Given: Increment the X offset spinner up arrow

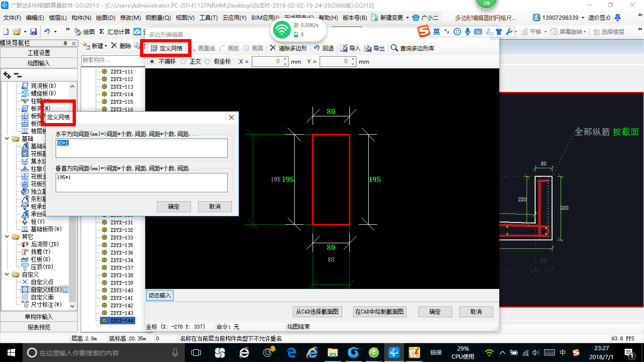Looking at the screenshot, I should pyautogui.click(x=285, y=59).
